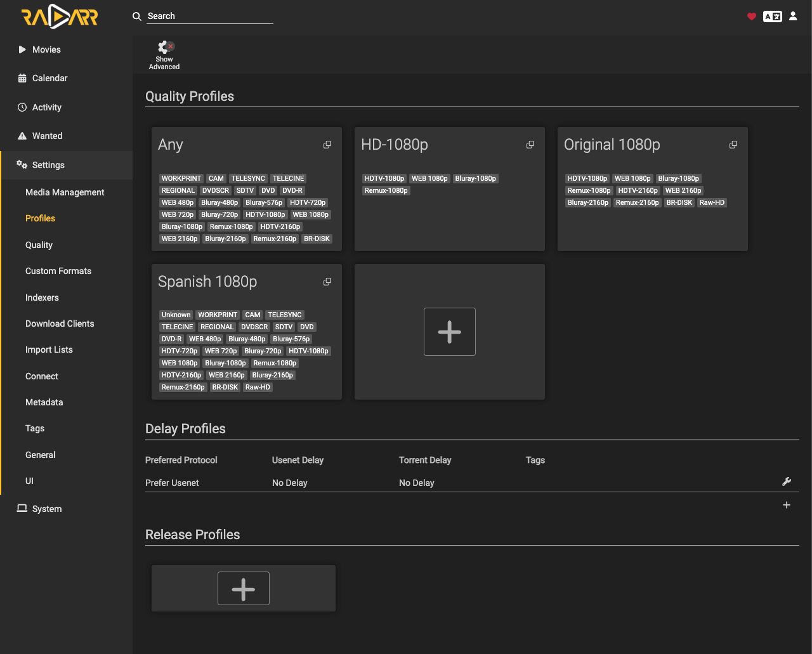Open the user account icon
Image resolution: width=812 pixels, height=654 pixels.
pos(793,16)
